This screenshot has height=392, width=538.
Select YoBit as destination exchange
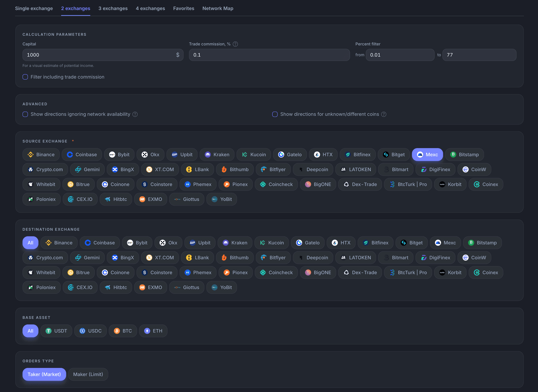tap(222, 287)
